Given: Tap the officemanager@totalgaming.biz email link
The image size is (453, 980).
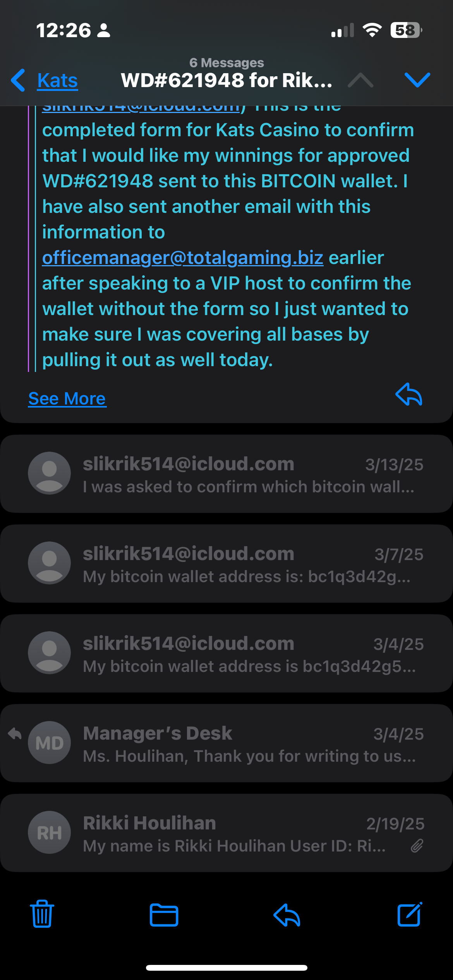Looking at the screenshot, I should tap(182, 258).
